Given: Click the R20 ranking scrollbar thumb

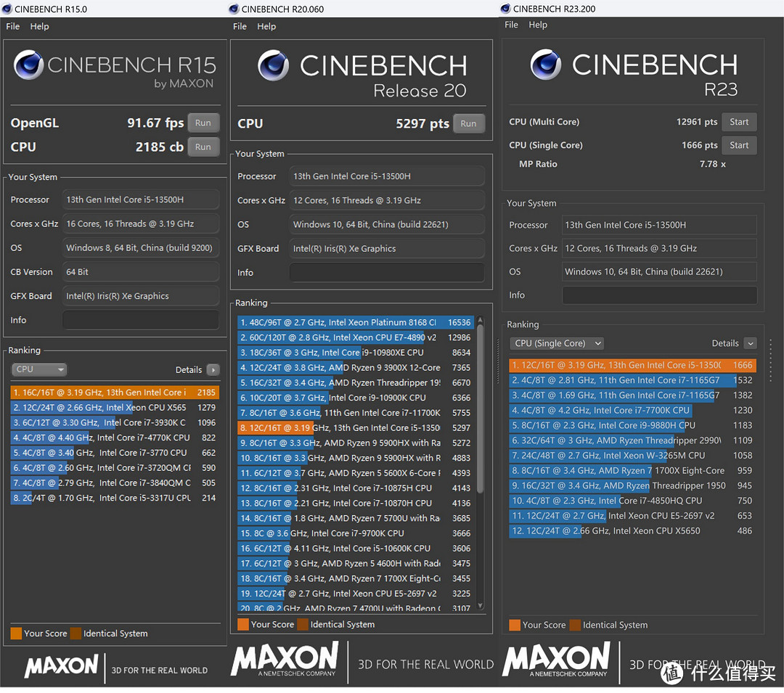Looking at the screenshot, I should coord(480,409).
